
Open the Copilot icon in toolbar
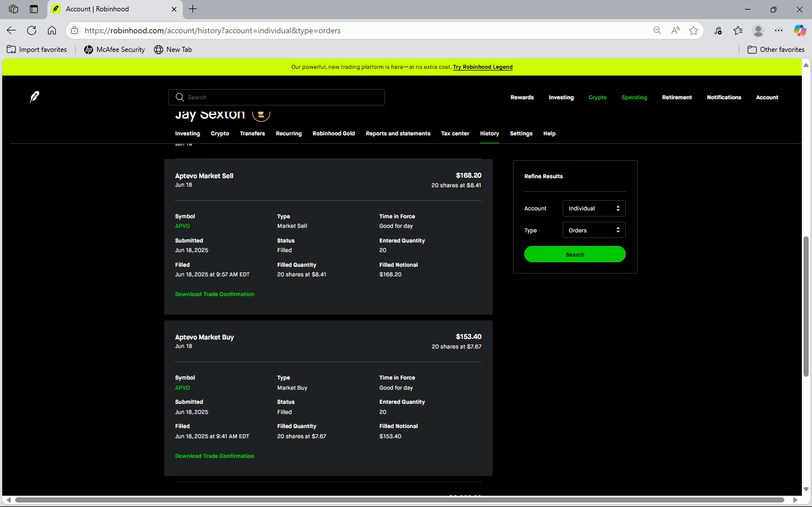(800, 30)
